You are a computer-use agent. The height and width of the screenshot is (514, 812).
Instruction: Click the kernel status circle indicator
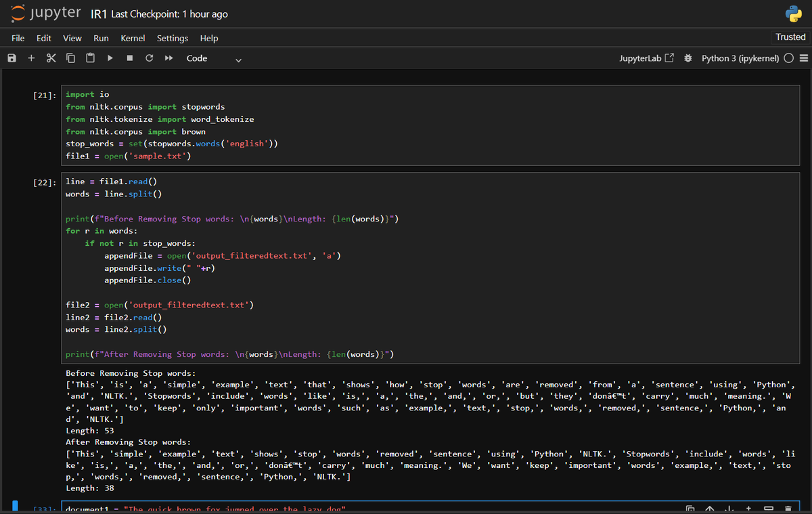(788, 58)
